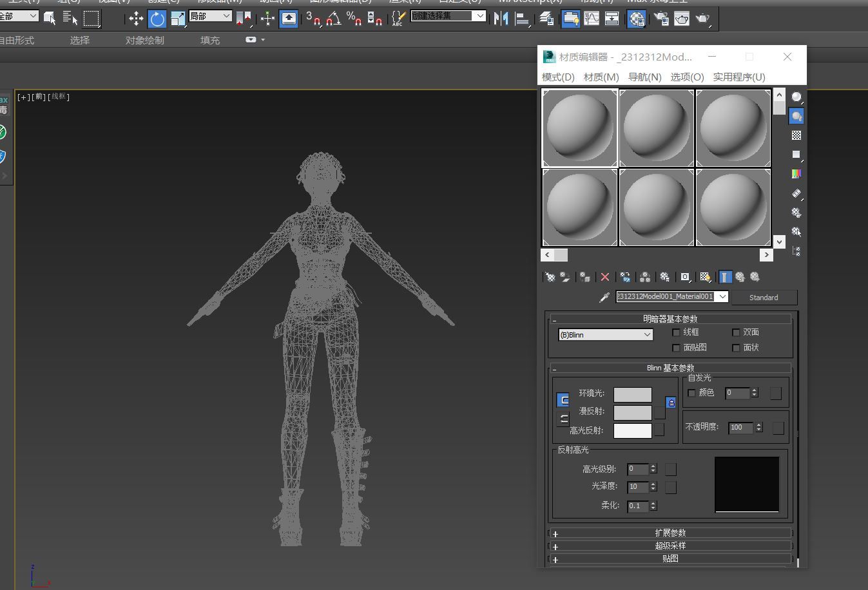Image resolution: width=868 pixels, height=590 pixels.
Task: Enable the 面状 faceted checkbox
Action: point(736,348)
